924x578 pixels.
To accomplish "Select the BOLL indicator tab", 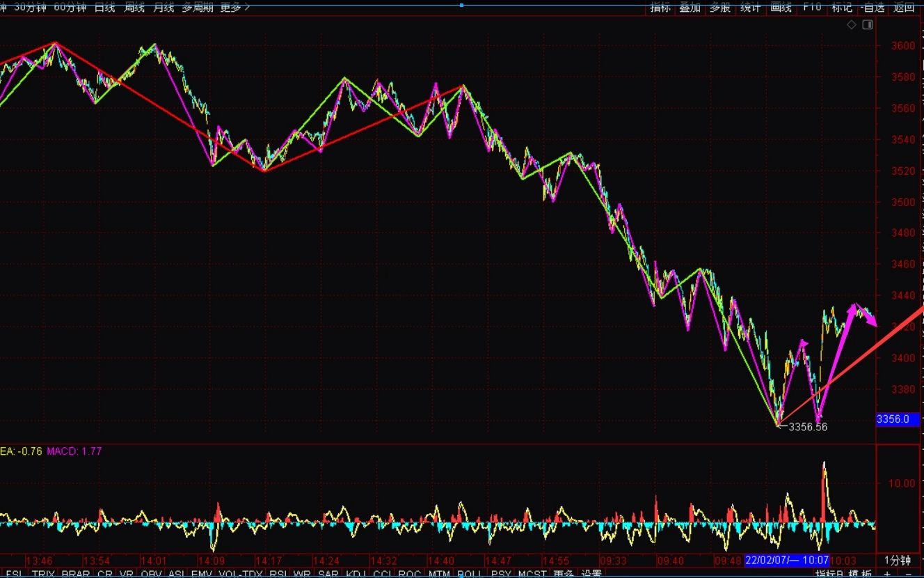I will coord(470,574).
